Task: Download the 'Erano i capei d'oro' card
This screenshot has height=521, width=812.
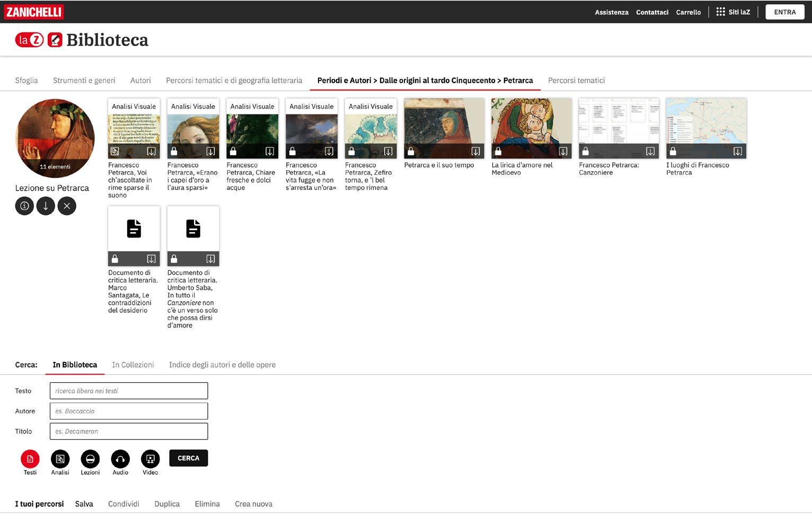Action: (211, 152)
